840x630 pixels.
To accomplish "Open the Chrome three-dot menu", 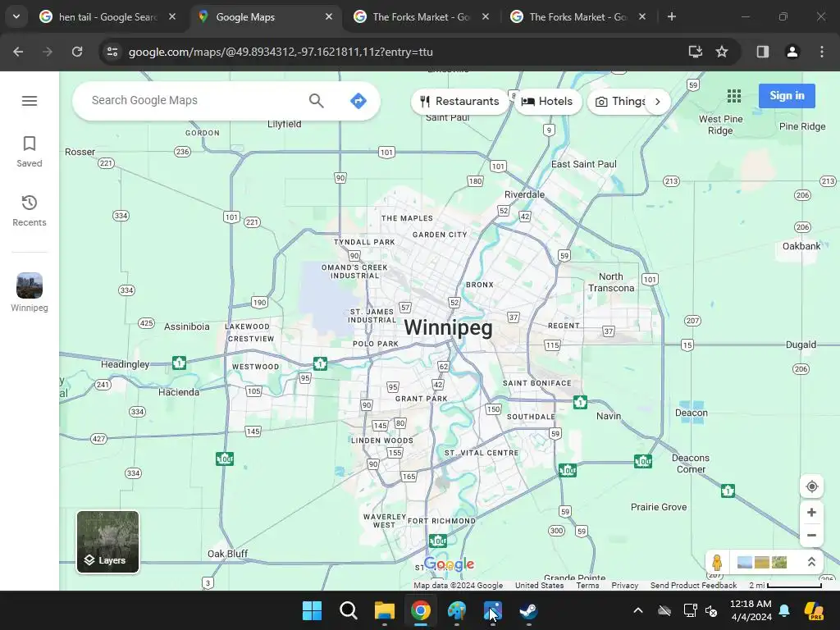I will click(822, 52).
